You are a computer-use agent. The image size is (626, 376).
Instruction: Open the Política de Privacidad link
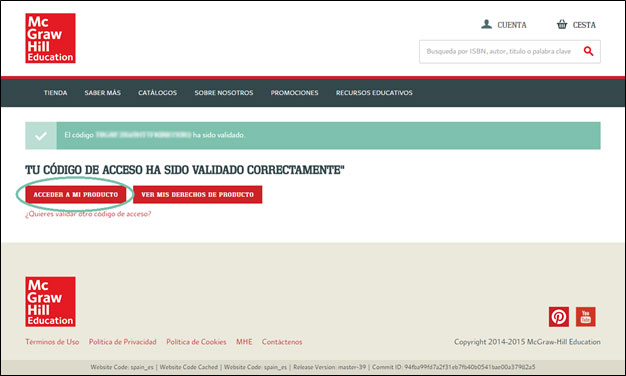pyautogui.click(x=123, y=342)
